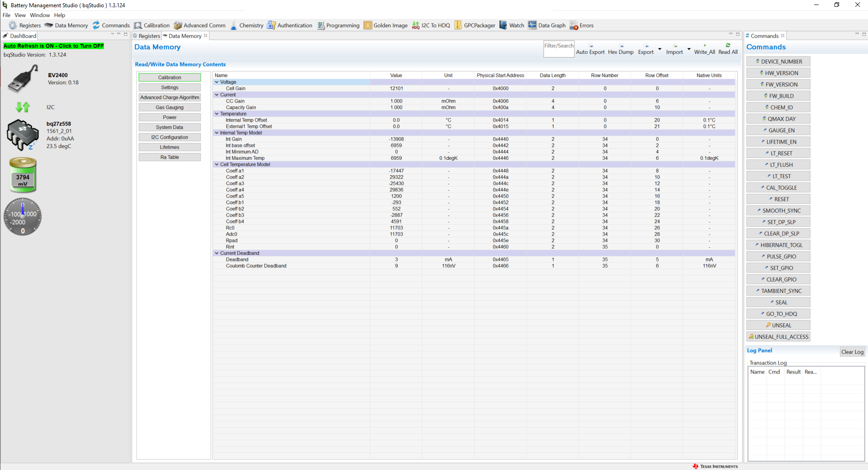Toggle Auto Refresh off
This screenshot has height=470, width=868.
(53, 46)
